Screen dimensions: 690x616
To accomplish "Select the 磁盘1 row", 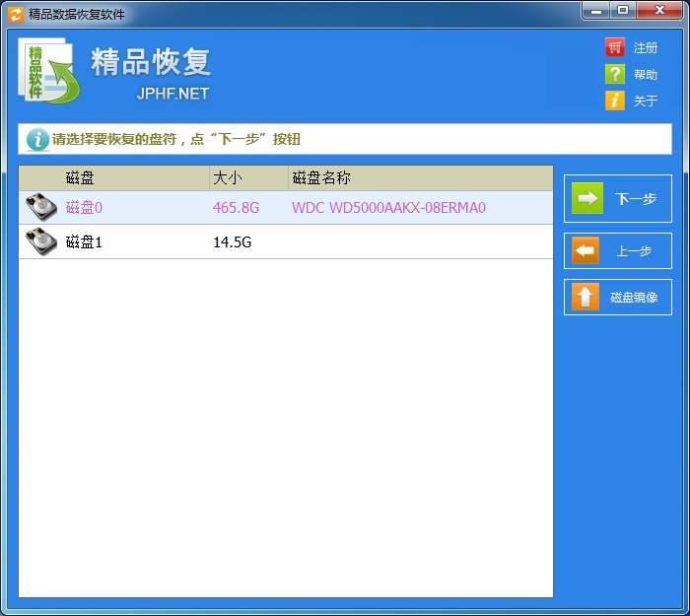I will click(286, 242).
